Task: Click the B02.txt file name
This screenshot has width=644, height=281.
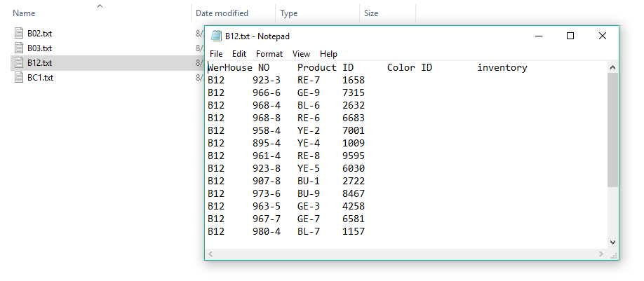Action: pos(39,34)
